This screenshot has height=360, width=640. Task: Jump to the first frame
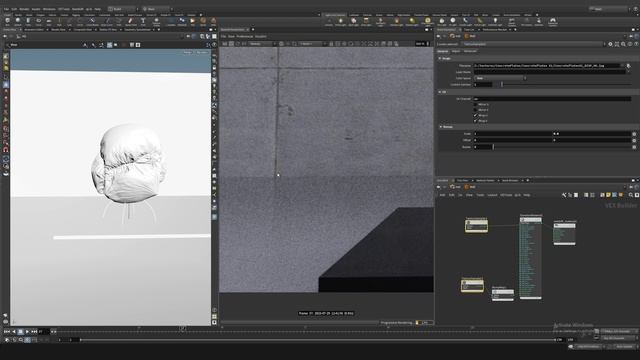(x=7, y=331)
